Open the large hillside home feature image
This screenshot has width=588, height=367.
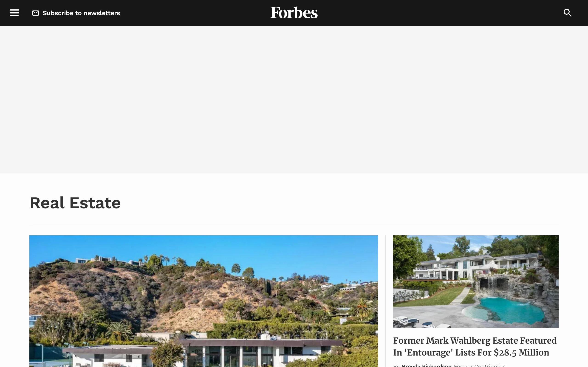(204, 301)
